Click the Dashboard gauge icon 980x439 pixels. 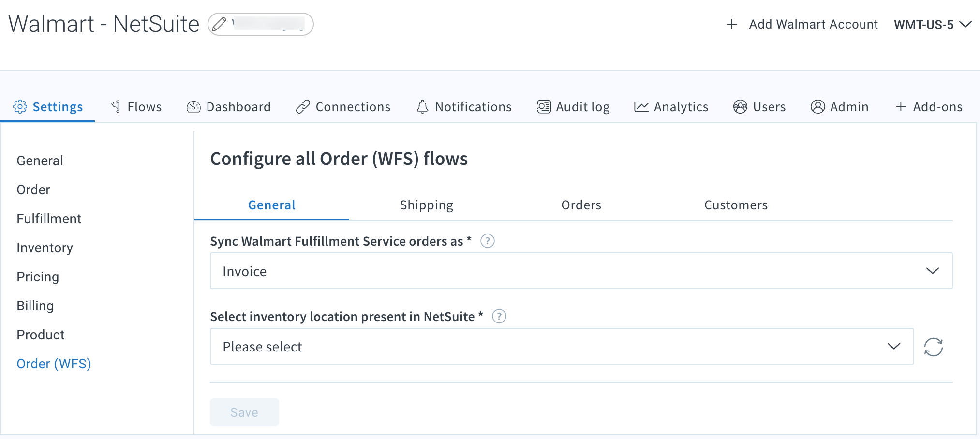193,107
